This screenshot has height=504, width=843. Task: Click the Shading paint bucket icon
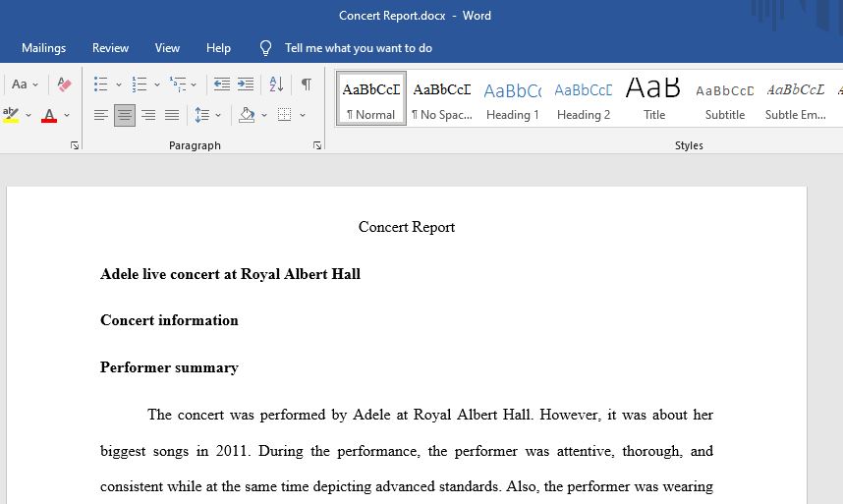[247, 115]
